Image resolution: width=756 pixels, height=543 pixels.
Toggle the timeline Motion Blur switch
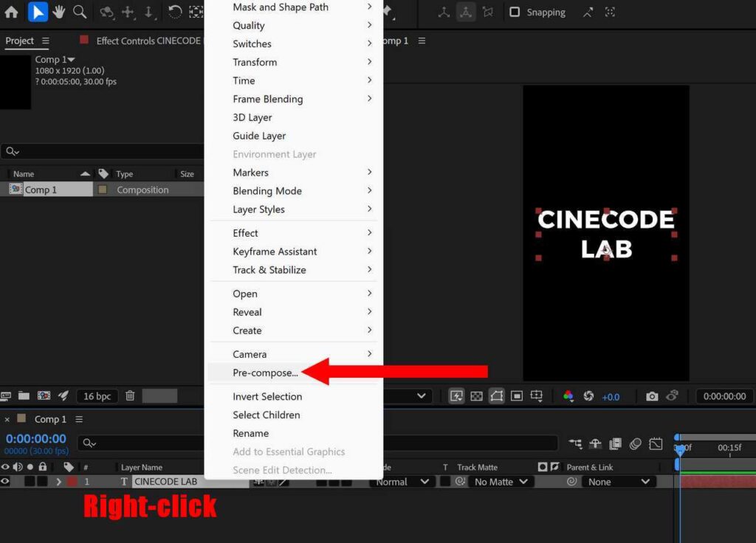636,443
